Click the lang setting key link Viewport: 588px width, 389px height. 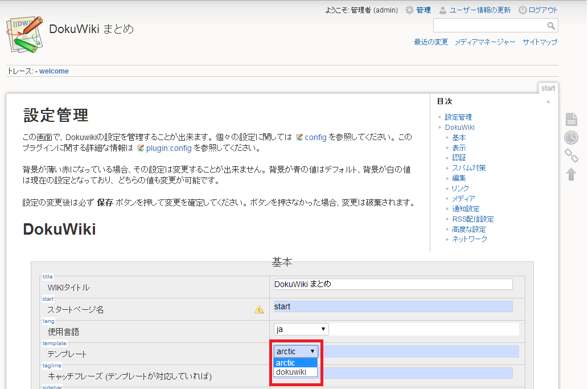click(48, 321)
